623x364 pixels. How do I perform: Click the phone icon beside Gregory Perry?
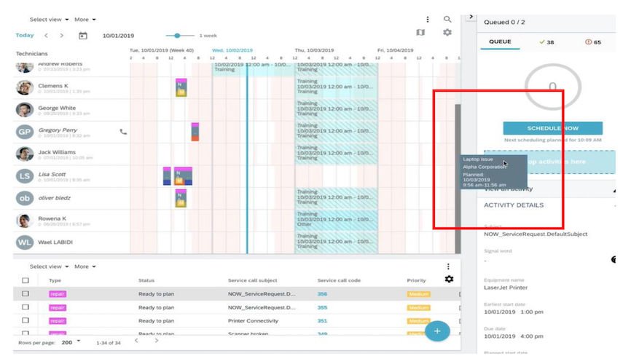click(123, 132)
